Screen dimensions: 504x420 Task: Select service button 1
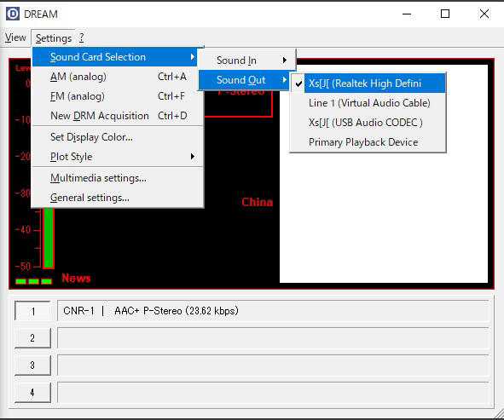coord(32,311)
